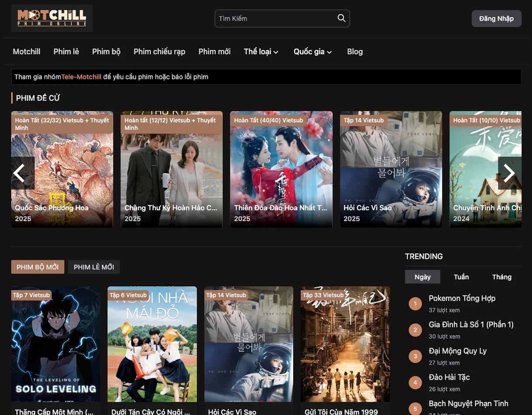Screen dimensions: 532x415
Task: Switch to the Tháng trending tab
Action: 501,277
